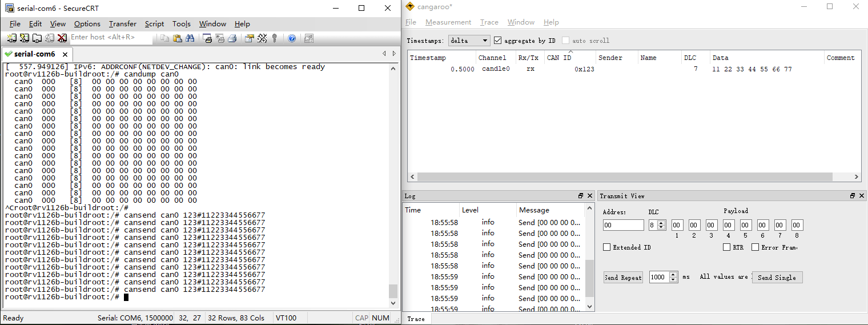Click the Disconnect icon with red X
Screen dimensions: 868x325
(x=62, y=38)
